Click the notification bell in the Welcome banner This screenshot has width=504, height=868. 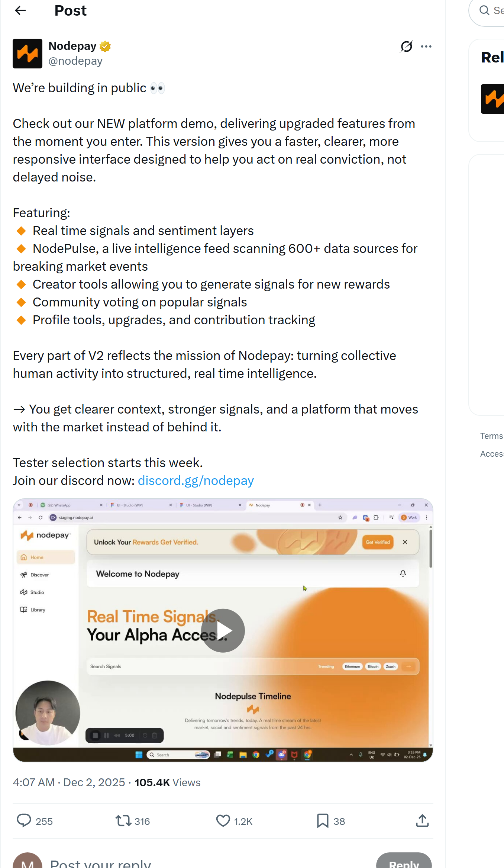[x=403, y=573]
